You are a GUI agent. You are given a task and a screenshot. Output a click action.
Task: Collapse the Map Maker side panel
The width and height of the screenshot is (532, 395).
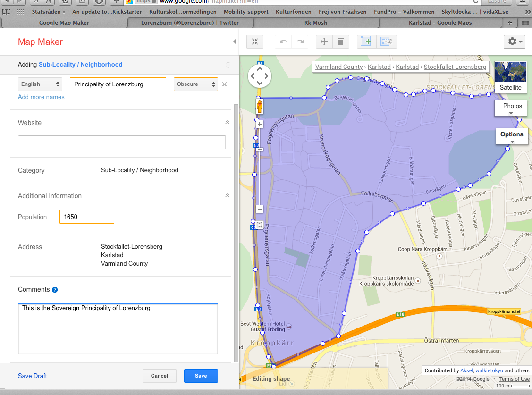pyautogui.click(x=235, y=42)
